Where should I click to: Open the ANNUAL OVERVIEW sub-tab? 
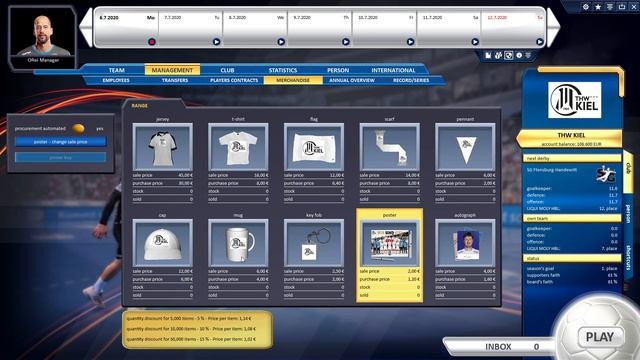(x=352, y=80)
